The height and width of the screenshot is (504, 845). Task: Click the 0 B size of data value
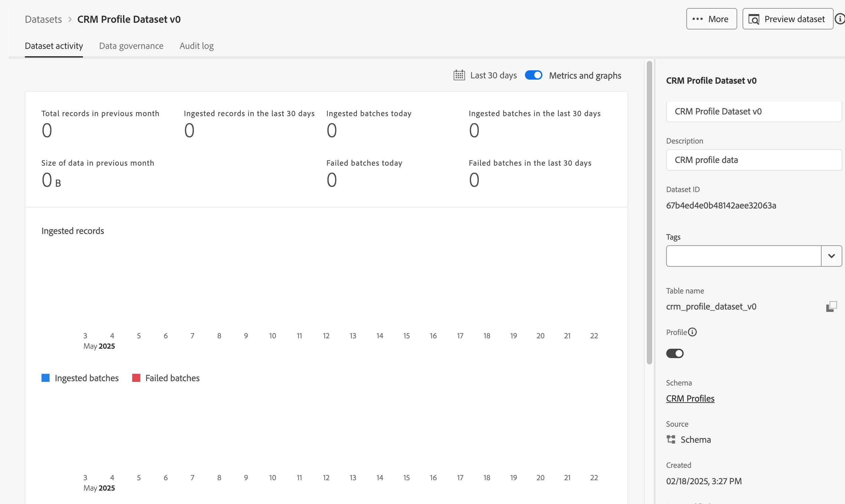tap(51, 180)
